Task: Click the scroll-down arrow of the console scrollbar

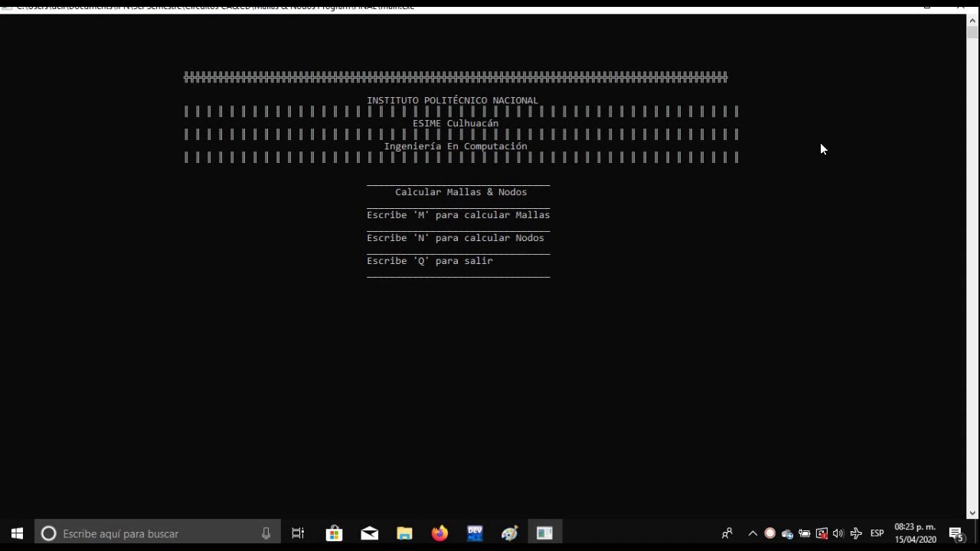Action: 972,513
